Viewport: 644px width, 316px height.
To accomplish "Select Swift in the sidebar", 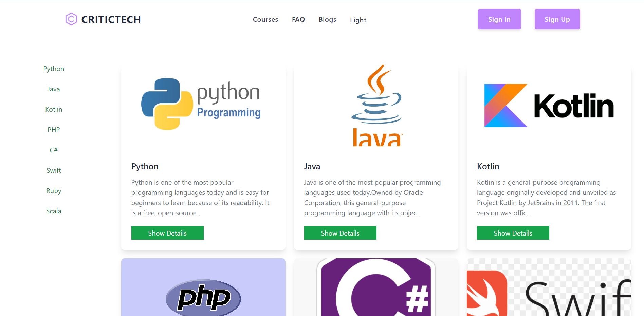I will tap(54, 170).
